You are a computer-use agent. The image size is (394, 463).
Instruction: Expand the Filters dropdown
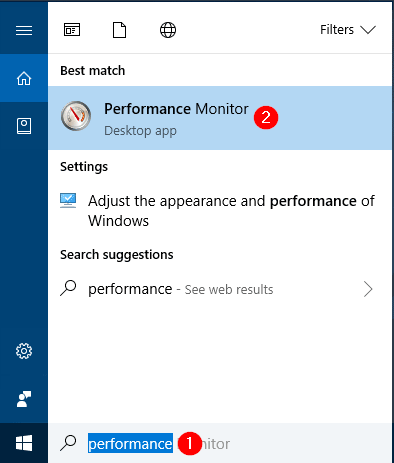[348, 30]
